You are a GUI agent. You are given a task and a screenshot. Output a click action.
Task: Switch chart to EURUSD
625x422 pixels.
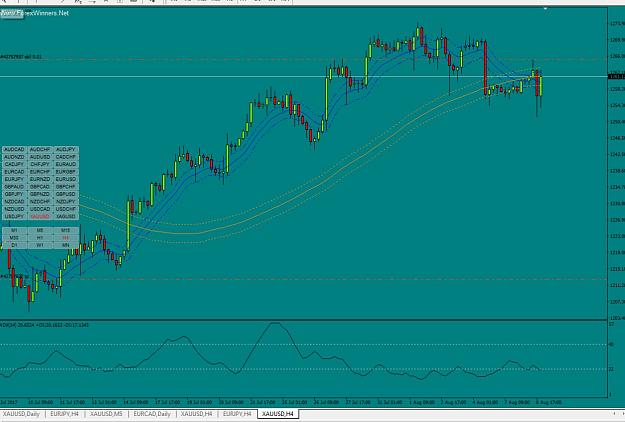(66, 179)
